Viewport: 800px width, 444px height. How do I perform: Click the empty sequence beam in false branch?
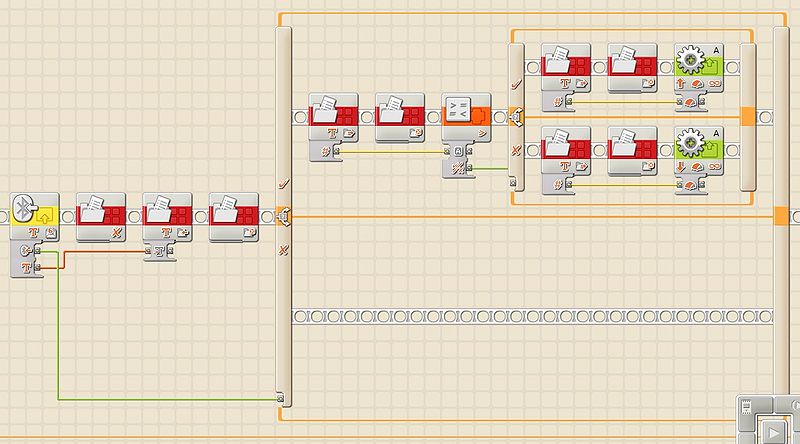(530, 316)
